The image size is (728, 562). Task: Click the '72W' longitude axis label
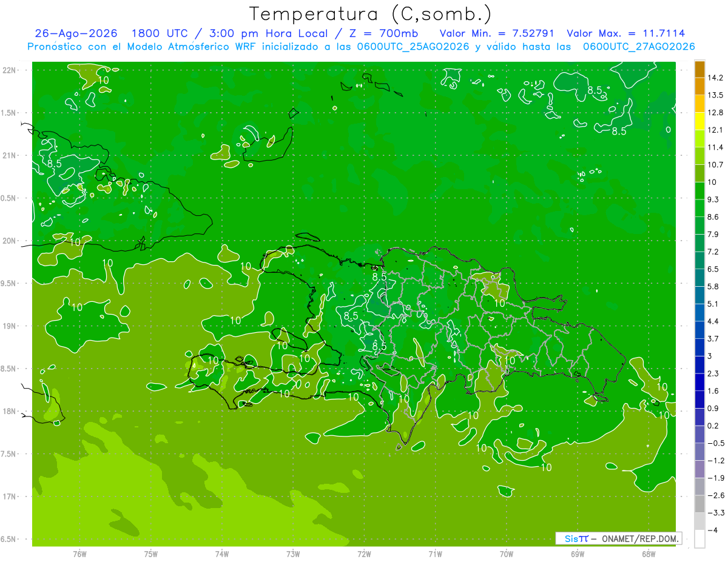364,554
